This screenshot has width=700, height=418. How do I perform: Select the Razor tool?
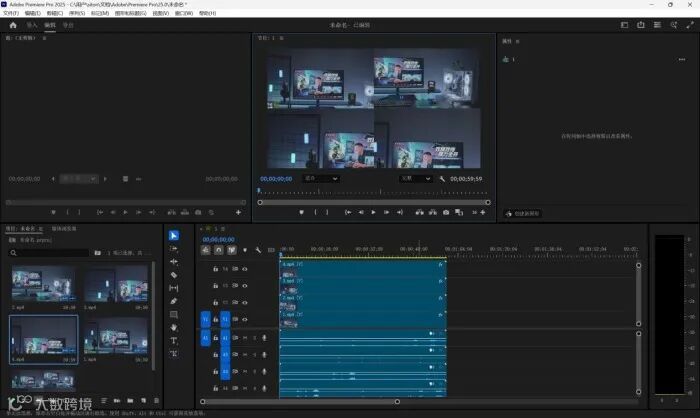point(174,274)
